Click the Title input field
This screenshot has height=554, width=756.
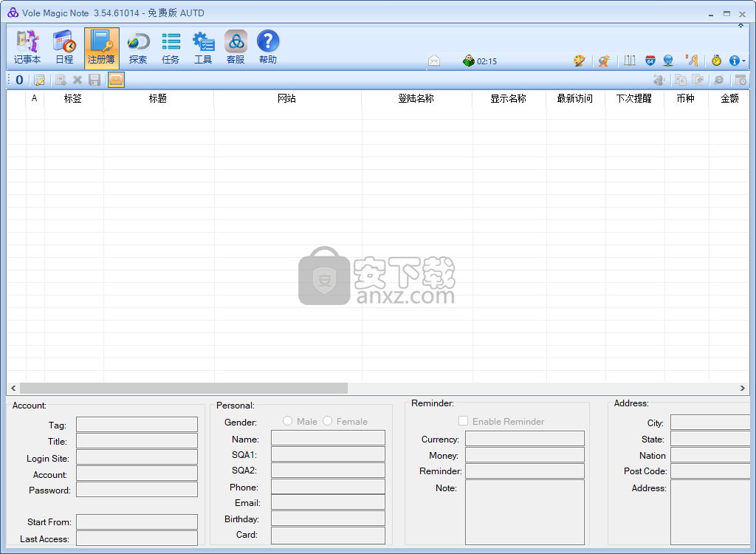(137, 440)
